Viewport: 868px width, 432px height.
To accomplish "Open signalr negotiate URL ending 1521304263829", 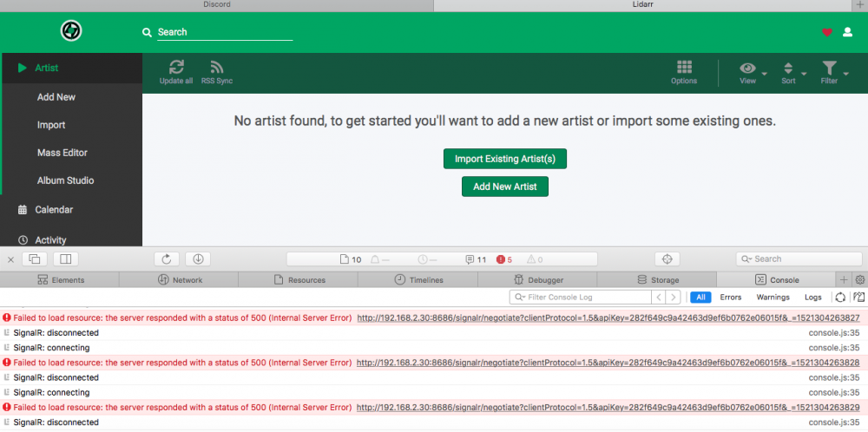I will [608, 408].
